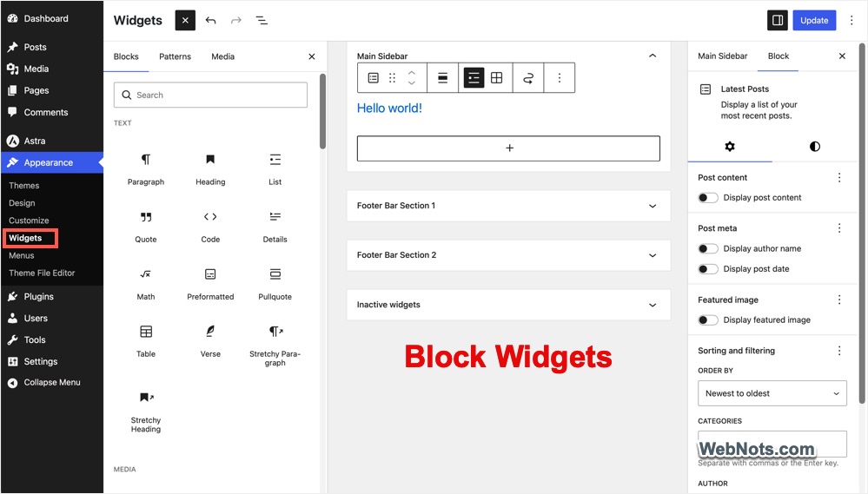Insert a Quote block

click(x=146, y=227)
